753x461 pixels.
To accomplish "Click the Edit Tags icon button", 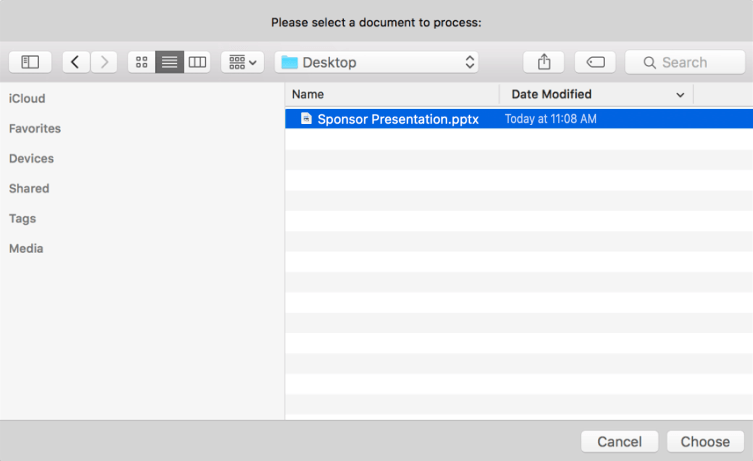I will click(595, 62).
